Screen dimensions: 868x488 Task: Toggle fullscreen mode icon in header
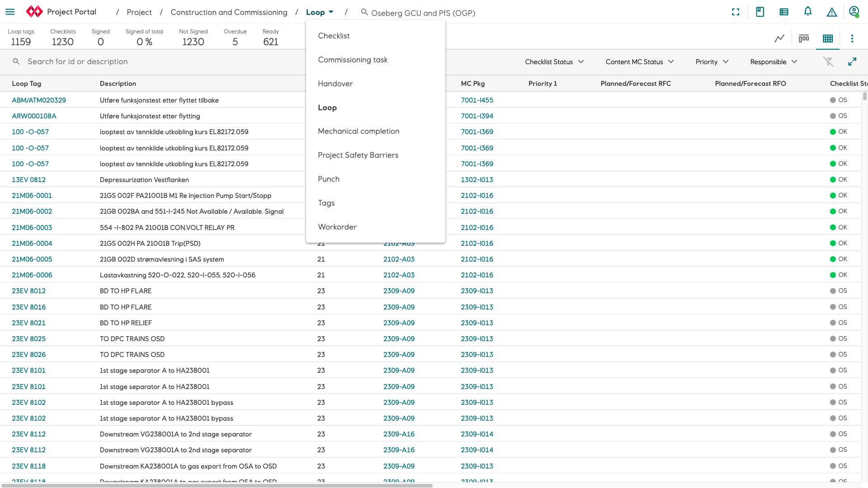tap(736, 12)
